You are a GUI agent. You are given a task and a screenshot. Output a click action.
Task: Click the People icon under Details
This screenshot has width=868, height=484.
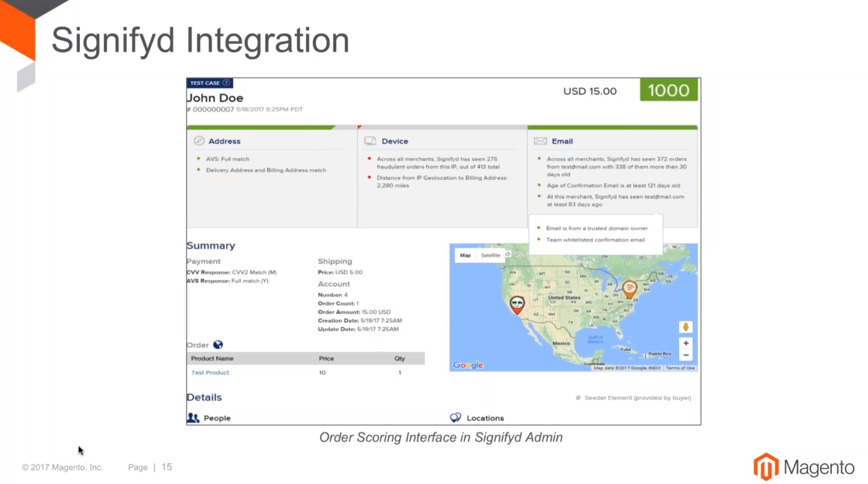[x=193, y=418]
